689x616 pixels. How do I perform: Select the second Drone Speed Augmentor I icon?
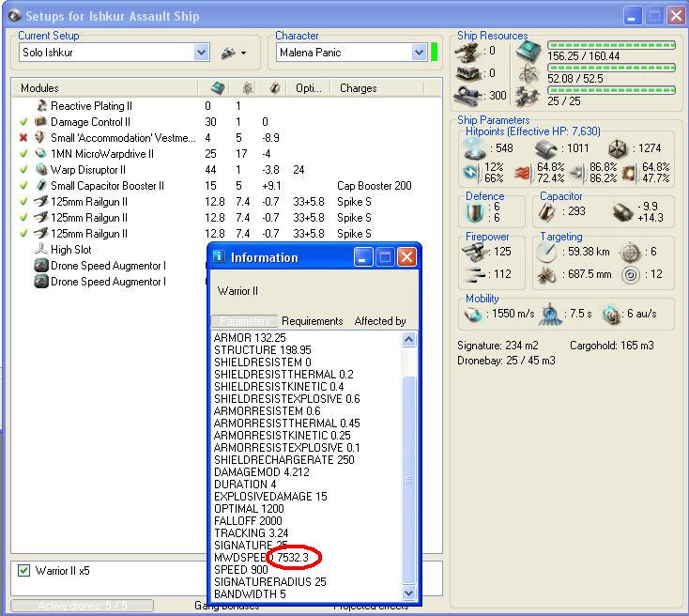[x=41, y=282]
